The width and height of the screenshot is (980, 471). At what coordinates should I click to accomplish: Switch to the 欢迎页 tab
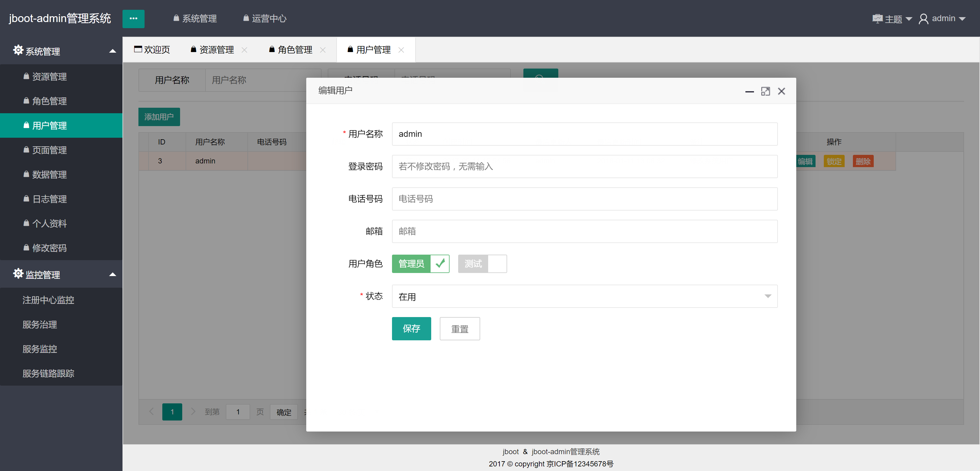tap(153, 50)
